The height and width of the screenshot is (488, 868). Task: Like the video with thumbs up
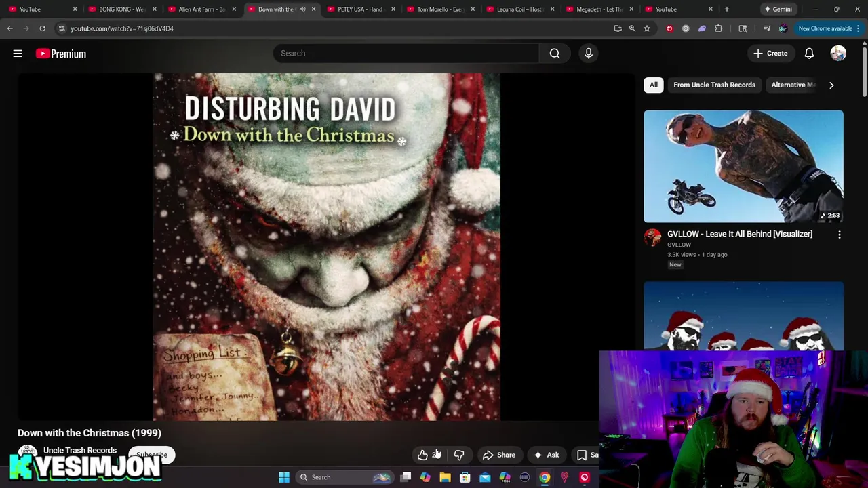coord(422,455)
